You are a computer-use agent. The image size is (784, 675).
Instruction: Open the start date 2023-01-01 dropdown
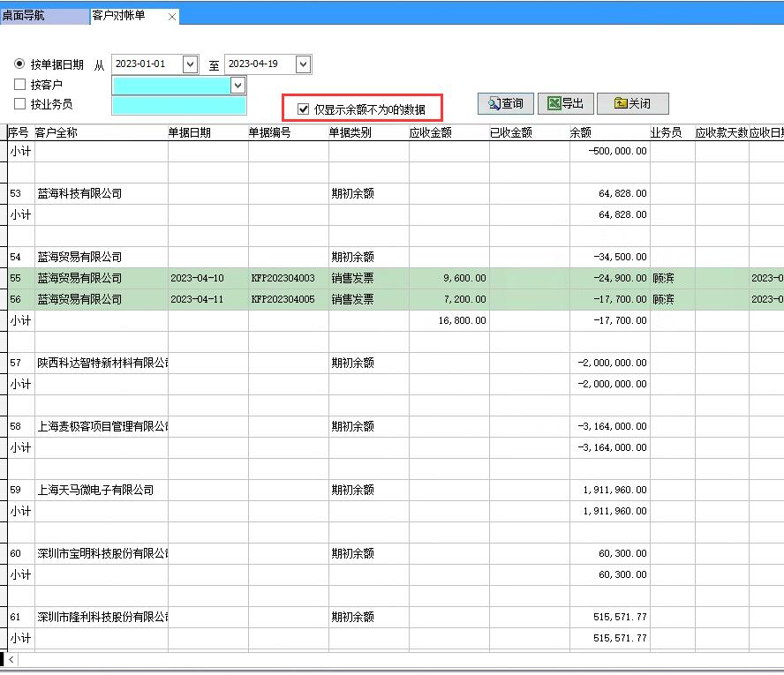coord(190,64)
